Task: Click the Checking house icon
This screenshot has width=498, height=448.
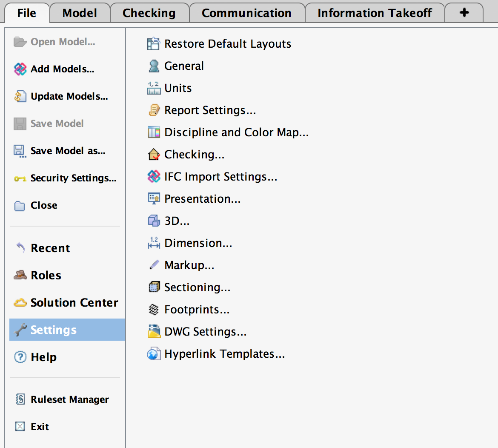Action: pyautogui.click(x=154, y=154)
